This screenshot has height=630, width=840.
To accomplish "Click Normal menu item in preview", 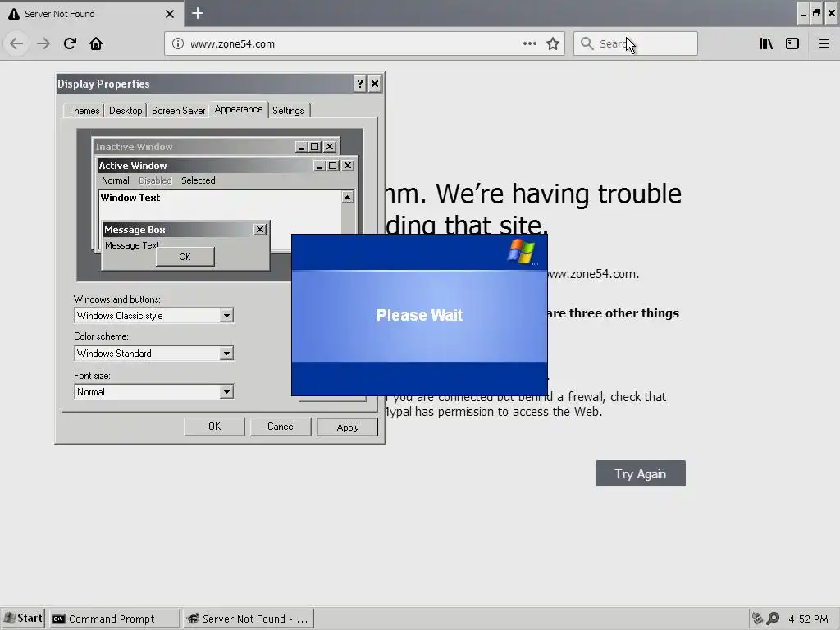I will (115, 180).
